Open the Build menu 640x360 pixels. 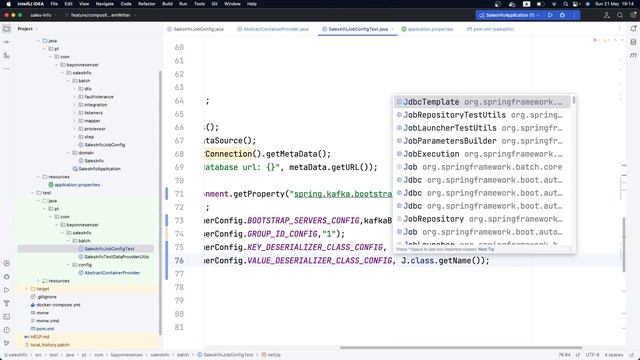pos(167,4)
